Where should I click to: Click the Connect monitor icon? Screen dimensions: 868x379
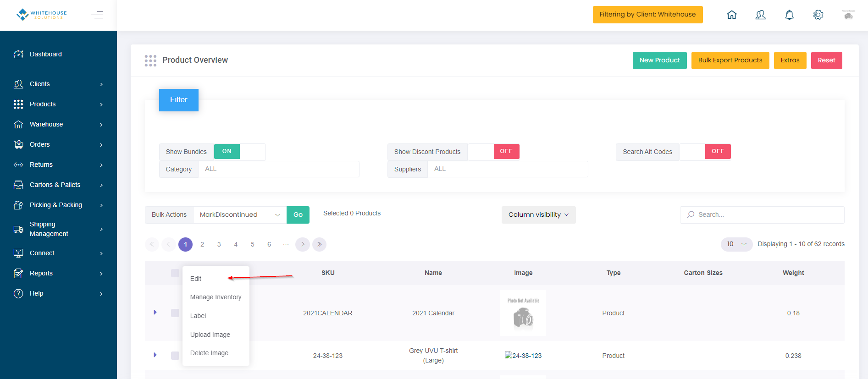(x=18, y=253)
